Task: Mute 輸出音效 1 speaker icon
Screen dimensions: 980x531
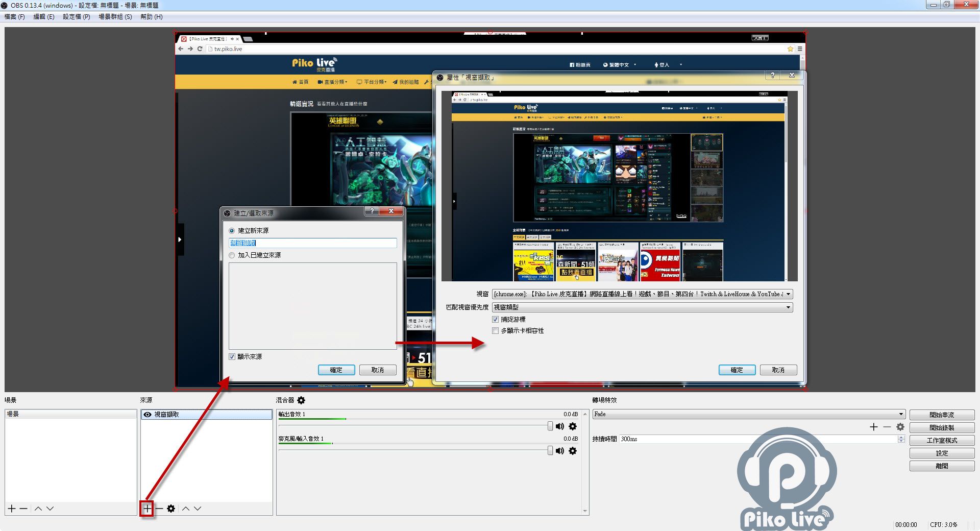Action: click(x=560, y=426)
